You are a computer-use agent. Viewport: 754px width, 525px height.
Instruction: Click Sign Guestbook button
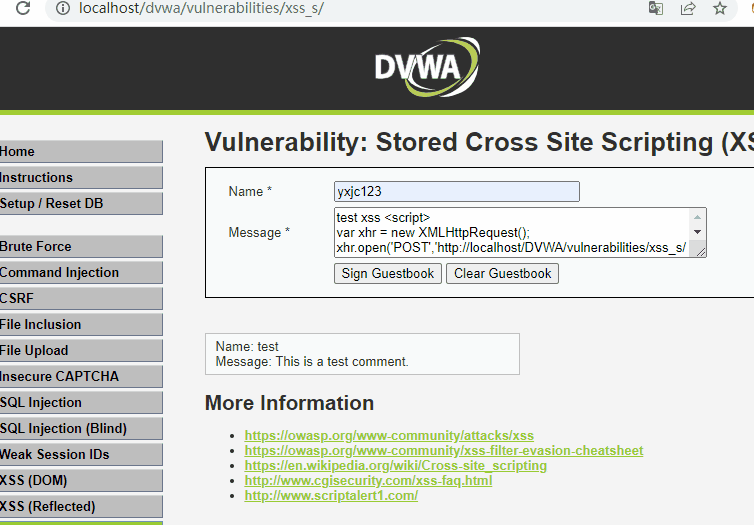[388, 274]
